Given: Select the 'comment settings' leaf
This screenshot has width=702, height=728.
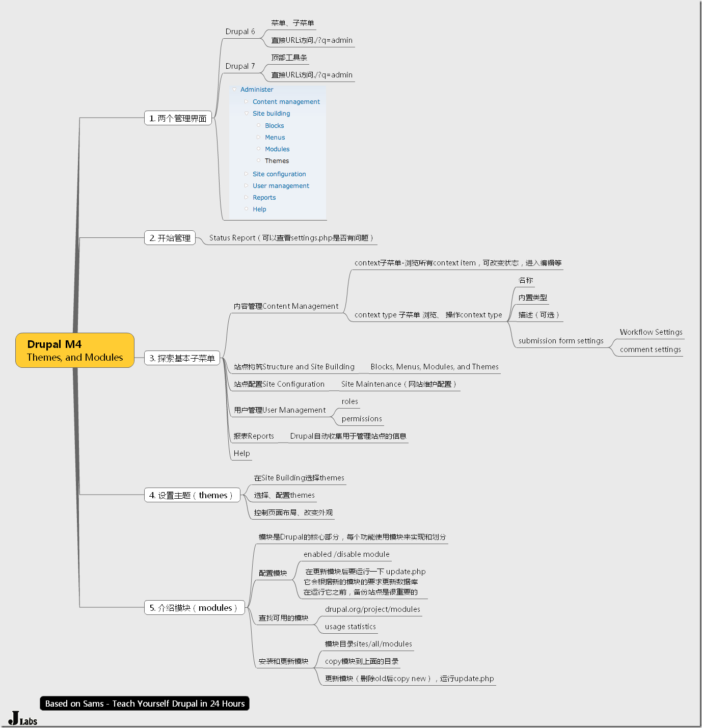Looking at the screenshot, I should (651, 349).
